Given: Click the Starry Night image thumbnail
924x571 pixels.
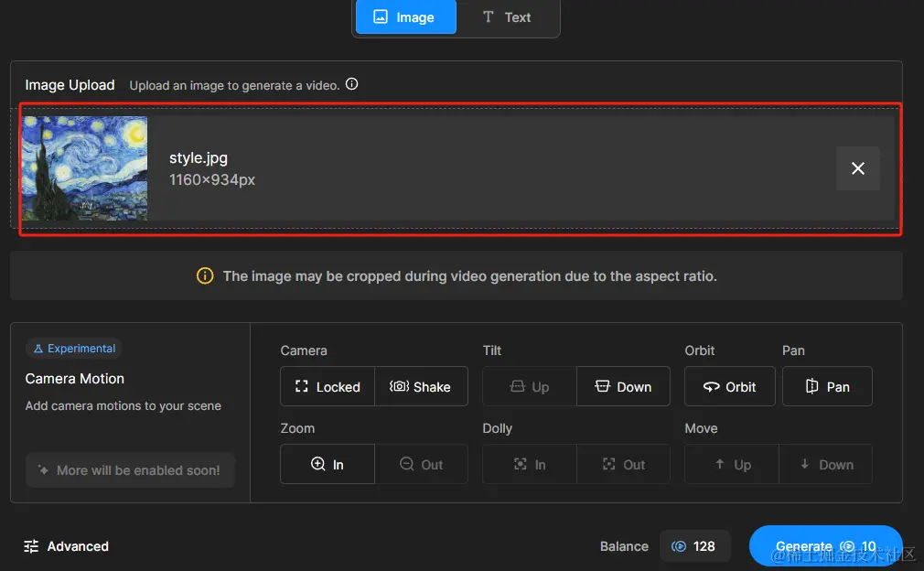Looking at the screenshot, I should tap(84, 168).
